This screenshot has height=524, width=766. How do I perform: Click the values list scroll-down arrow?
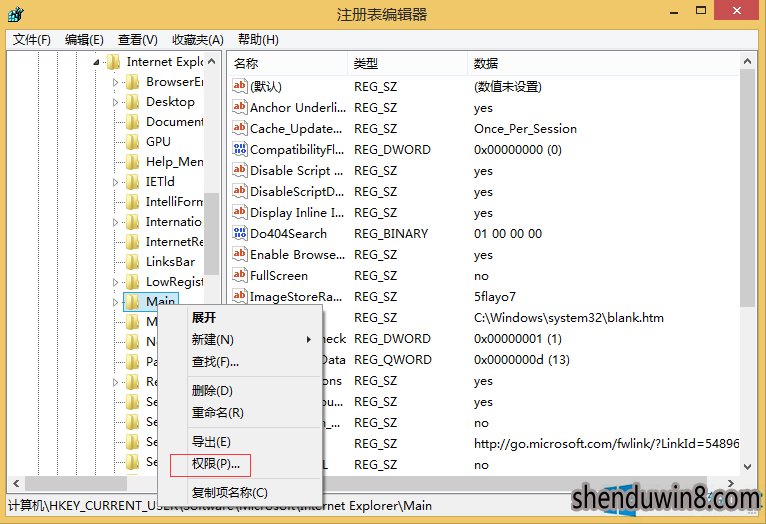pyautogui.click(x=747, y=466)
